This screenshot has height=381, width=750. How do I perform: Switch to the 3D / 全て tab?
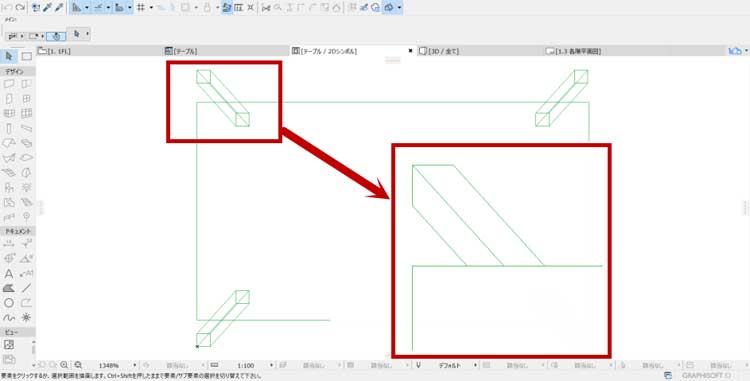[439, 51]
